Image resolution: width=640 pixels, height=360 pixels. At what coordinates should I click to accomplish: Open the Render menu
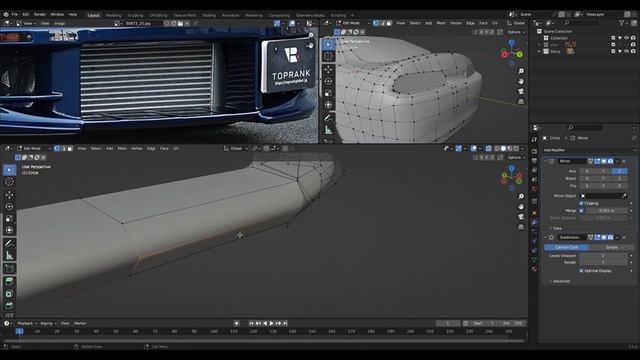click(40, 14)
